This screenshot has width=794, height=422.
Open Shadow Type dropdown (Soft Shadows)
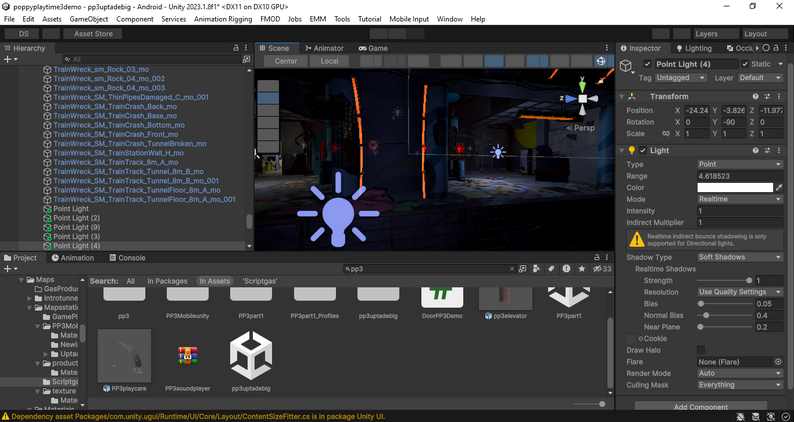740,257
